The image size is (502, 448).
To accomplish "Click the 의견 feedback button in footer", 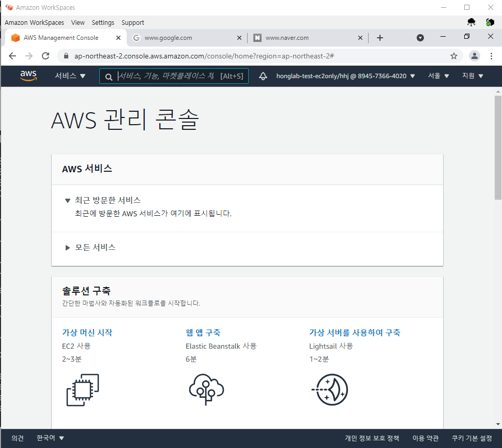I will tap(18, 438).
